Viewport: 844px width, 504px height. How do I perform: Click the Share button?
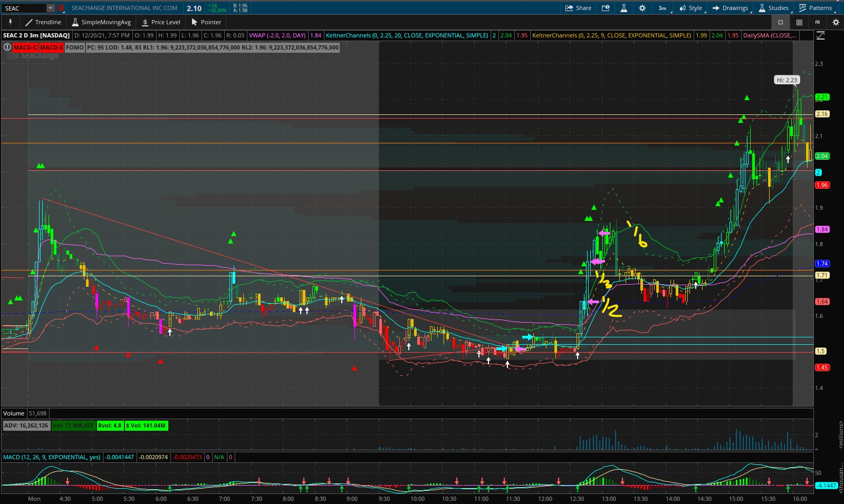578,8
